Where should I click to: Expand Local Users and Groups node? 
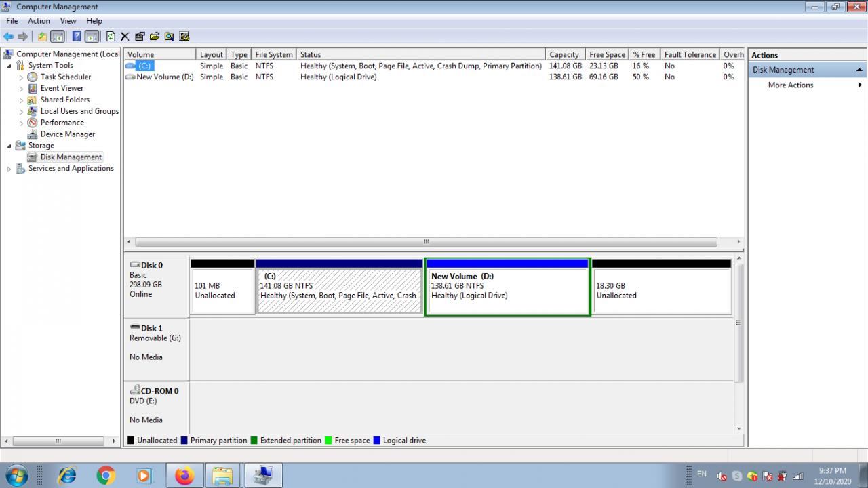(21, 112)
